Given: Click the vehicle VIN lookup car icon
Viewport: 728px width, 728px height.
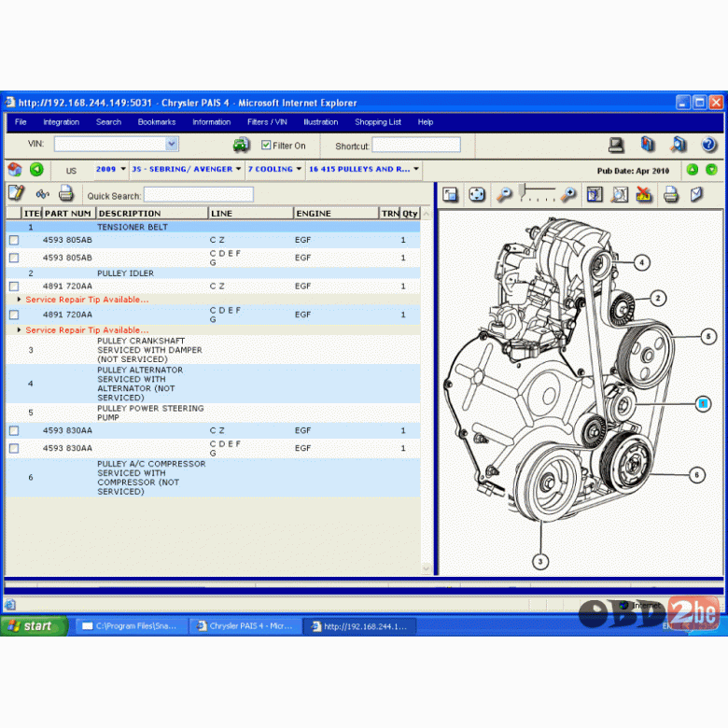Looking at the screenshot, I should [x=241, y=146].
